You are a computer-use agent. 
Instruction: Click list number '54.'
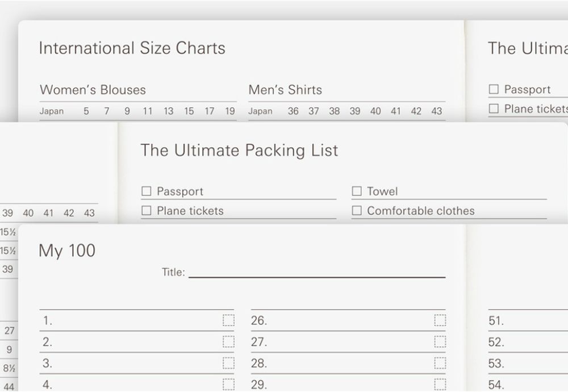coord(496,385)
